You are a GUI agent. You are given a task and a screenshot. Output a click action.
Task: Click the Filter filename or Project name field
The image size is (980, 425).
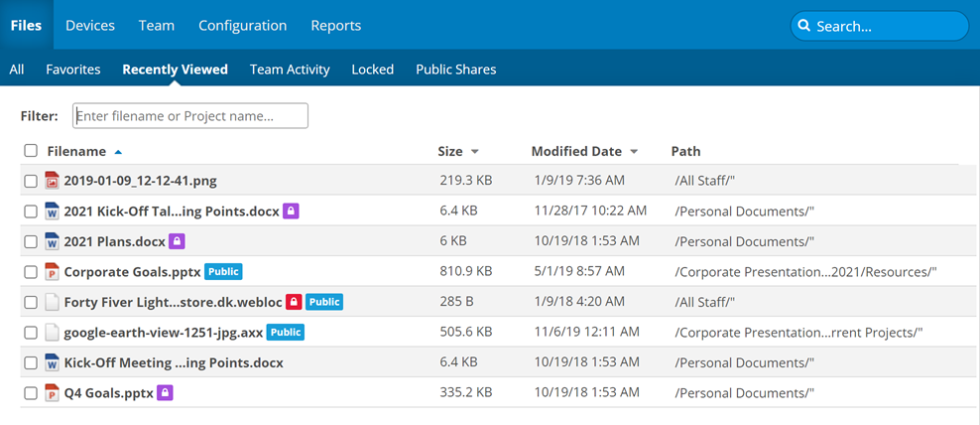click(190, 116)
